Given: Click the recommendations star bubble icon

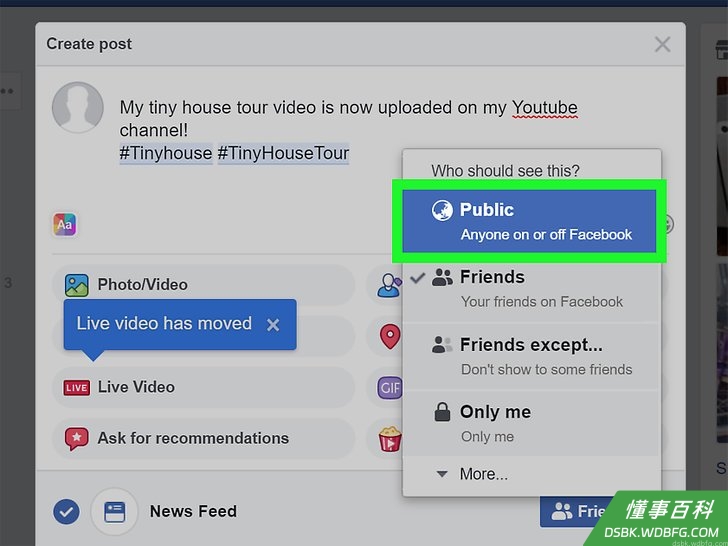Looking at the screenshot, I should point(77,439).
